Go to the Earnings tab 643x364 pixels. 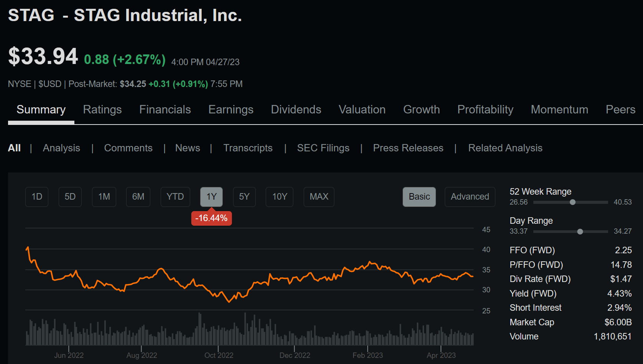[231, 110]
